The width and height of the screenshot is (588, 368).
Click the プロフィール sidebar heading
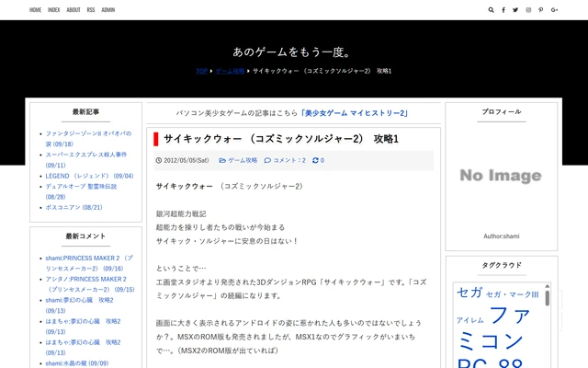(502, 112)
